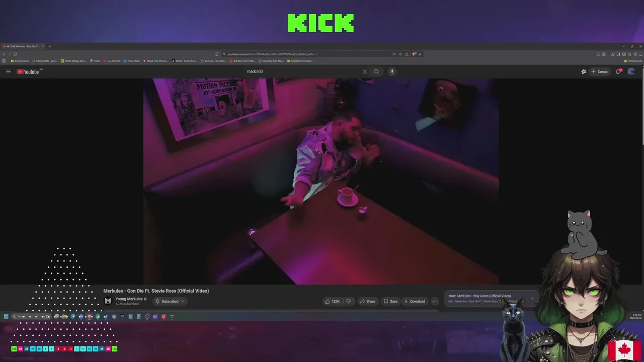Click the zoom magnifier icon in address bar
Image resolution: width=644 pixels, height=362 pixels.
point(400,54)
